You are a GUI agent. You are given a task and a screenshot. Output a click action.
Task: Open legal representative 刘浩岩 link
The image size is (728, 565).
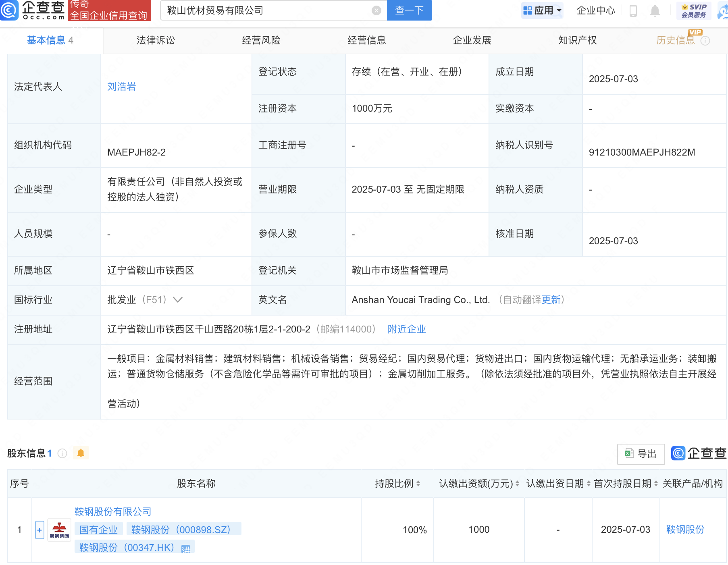121,87
